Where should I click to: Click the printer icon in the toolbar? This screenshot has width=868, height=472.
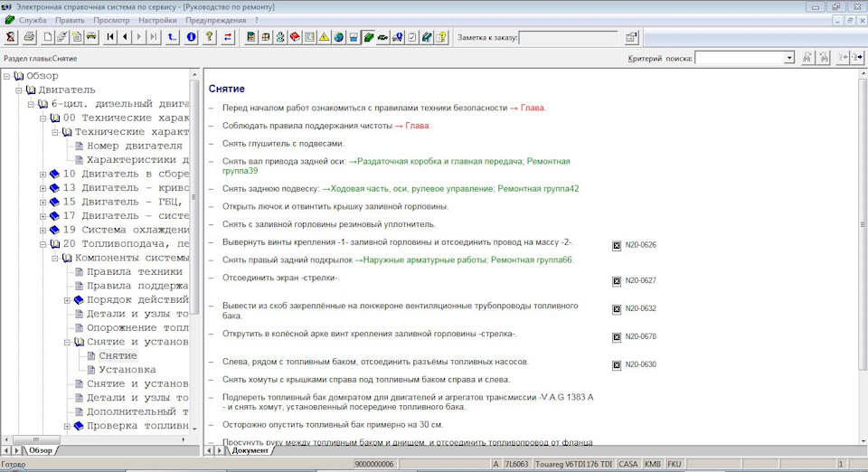coord(29,37)
